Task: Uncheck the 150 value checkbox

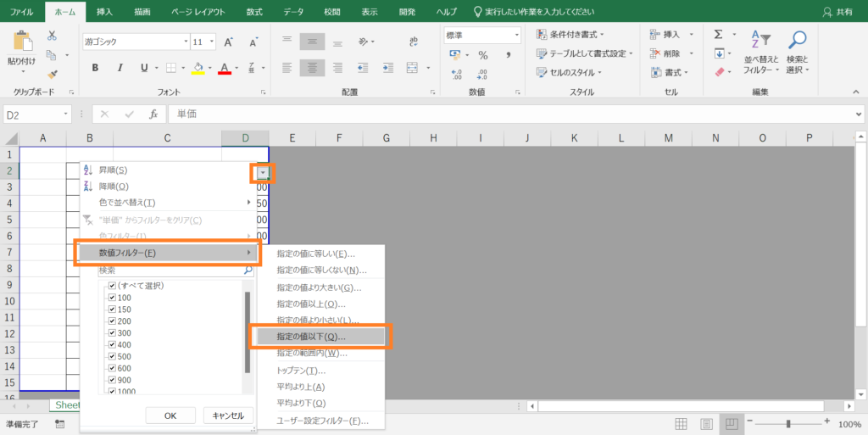Action: point(113,310)
